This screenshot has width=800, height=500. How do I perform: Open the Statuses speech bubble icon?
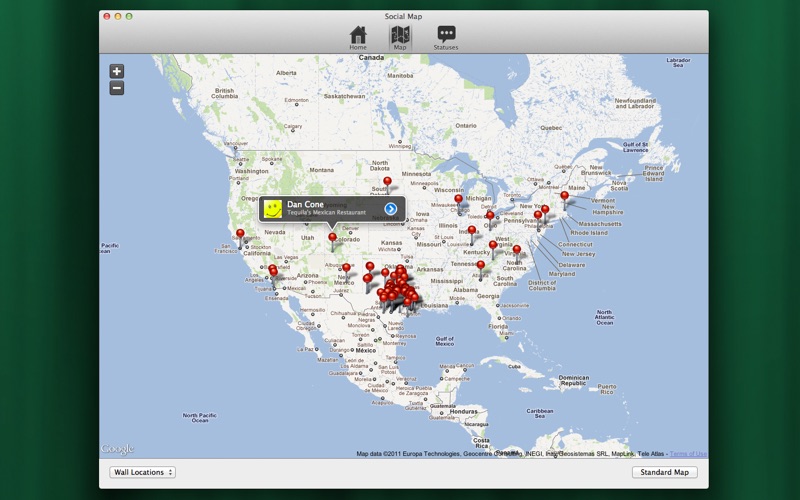click(x=446, y=38)
